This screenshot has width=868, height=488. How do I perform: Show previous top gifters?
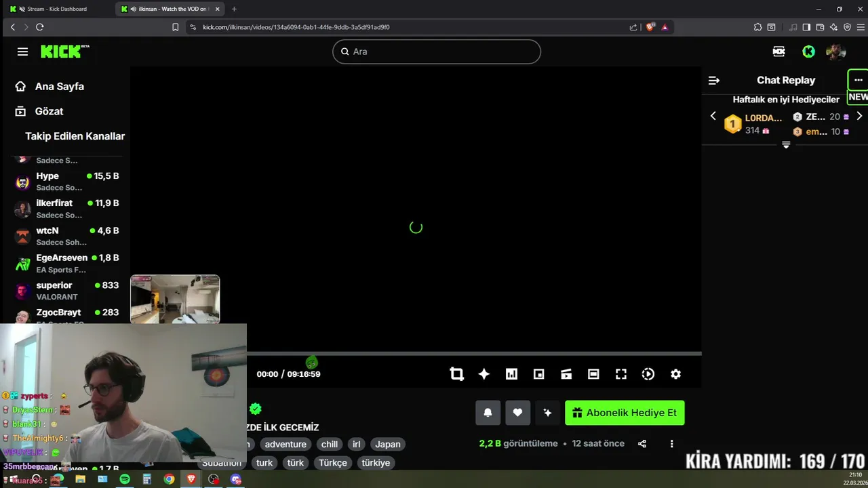click(x=713, y=116)
